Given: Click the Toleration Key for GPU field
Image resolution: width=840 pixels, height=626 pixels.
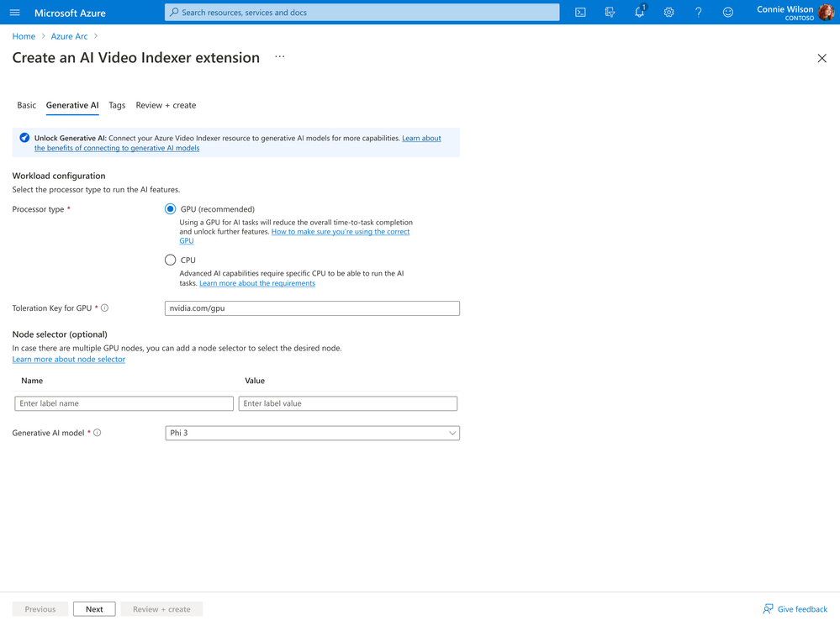Looking at the screenshot, I should tap(312, 308).
